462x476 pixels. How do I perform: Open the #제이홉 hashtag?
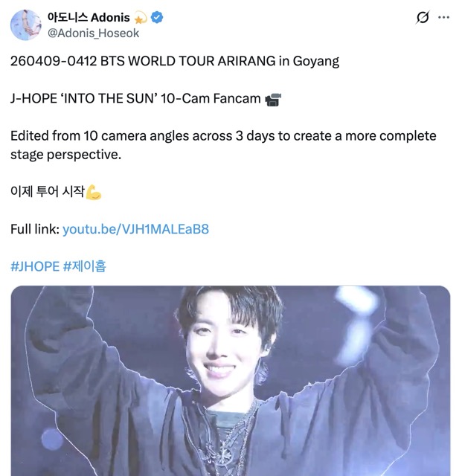click(85, 266)
